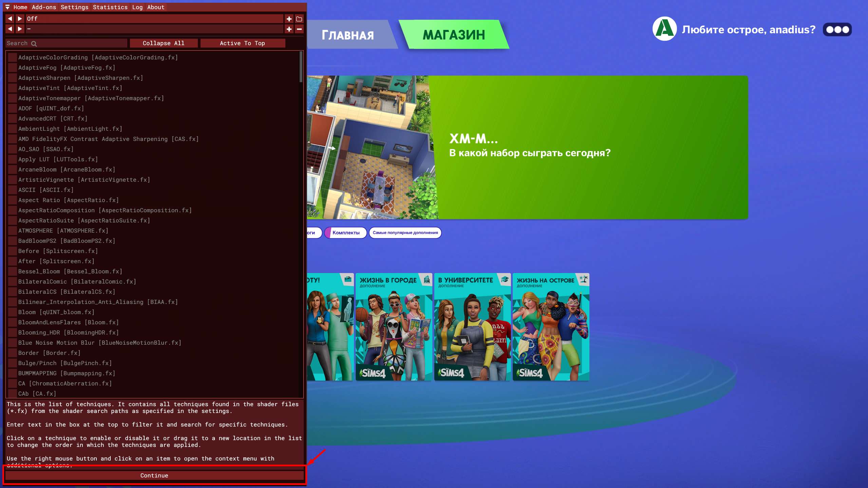Click the Search techniques input field

point(66,43)
